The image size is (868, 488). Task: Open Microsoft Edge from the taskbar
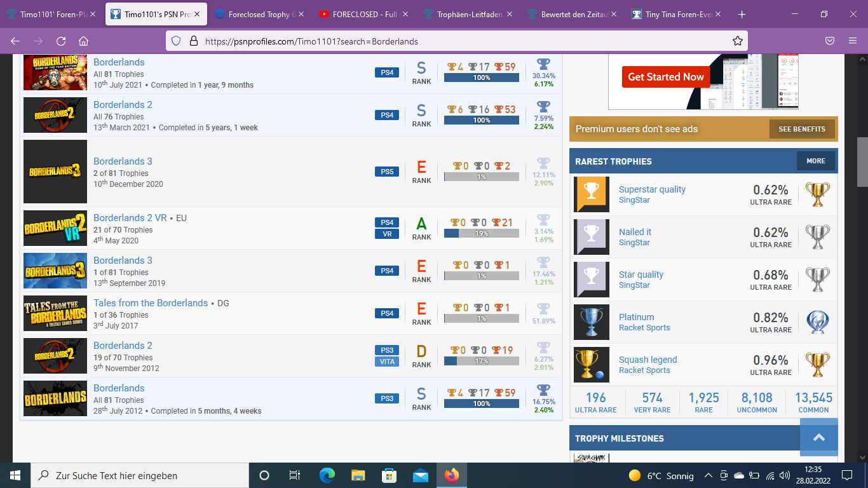(x=327, y=475)
